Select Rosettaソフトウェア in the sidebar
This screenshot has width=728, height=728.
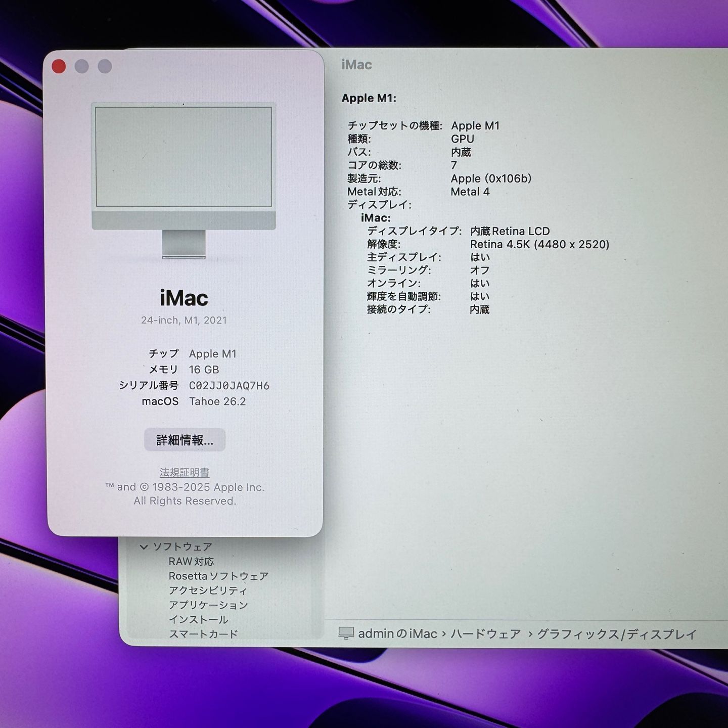pyautogui.click(x=218, y=575)
